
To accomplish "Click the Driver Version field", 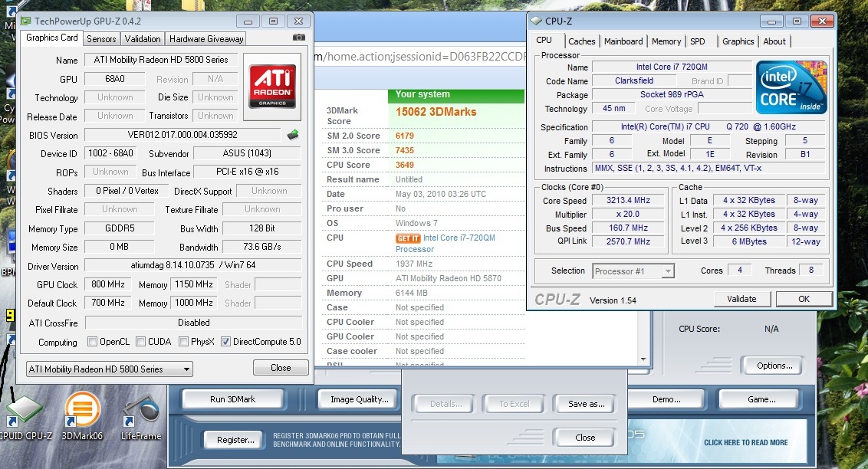I will click(x=192, y=265).
